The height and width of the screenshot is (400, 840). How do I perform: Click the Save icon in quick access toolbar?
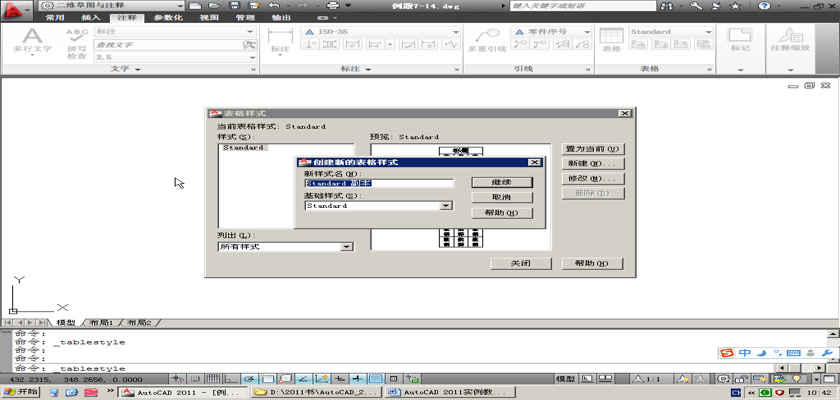click(234, 5)
